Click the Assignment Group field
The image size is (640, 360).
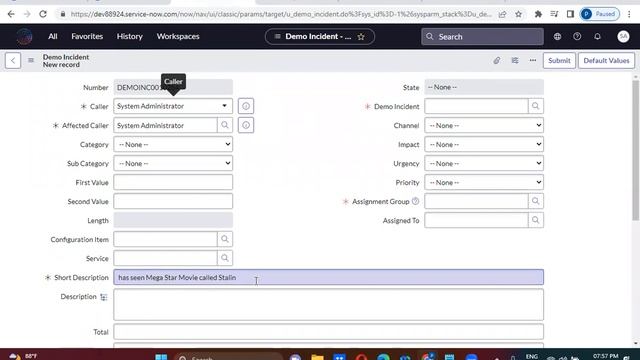[476, 201]
